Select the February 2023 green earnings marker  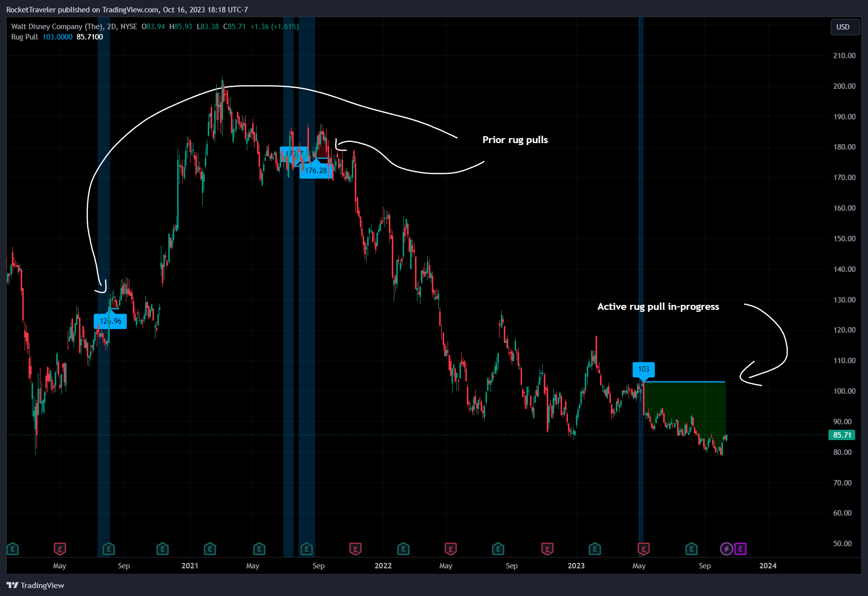point(595,549)
